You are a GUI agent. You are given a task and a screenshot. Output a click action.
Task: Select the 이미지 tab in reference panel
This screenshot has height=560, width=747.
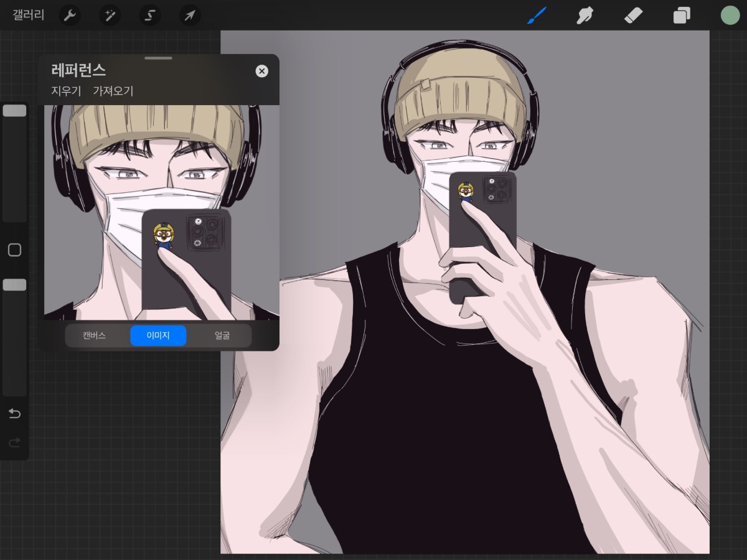pyautogui.click(x=158, y=335)
